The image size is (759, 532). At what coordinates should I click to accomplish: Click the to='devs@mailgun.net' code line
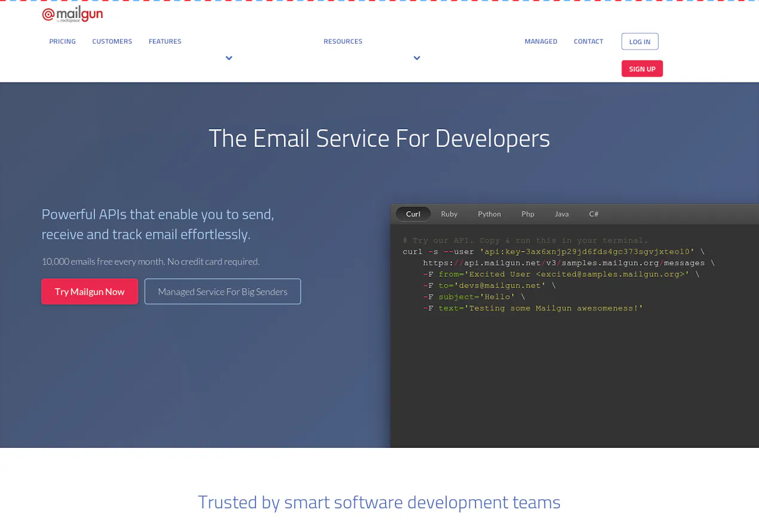click(489, 286)
